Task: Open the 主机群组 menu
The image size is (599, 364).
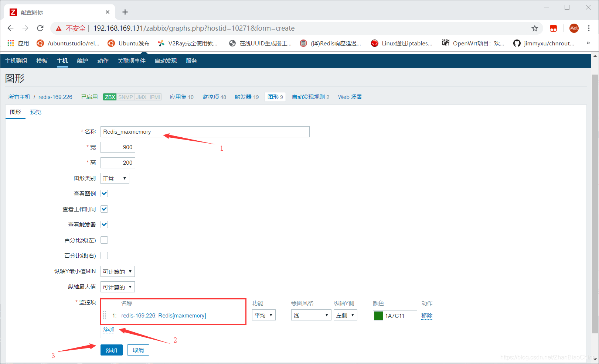Action: [16, 61]
